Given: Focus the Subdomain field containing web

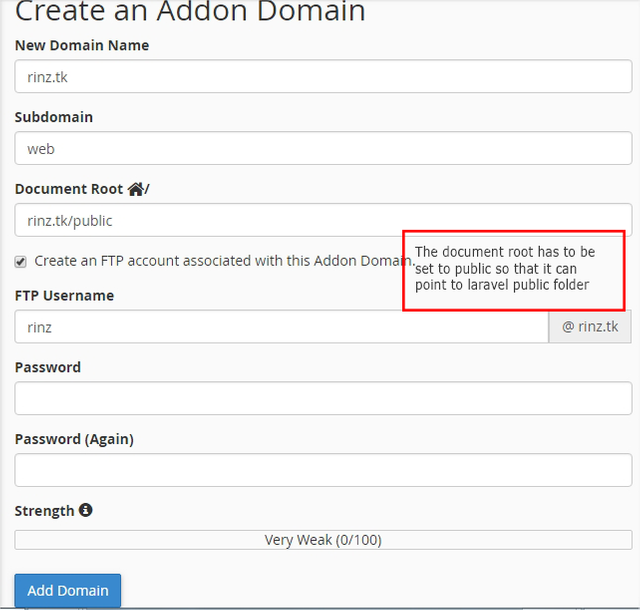Looking at the screenshot, I should [x=323, y=148].
